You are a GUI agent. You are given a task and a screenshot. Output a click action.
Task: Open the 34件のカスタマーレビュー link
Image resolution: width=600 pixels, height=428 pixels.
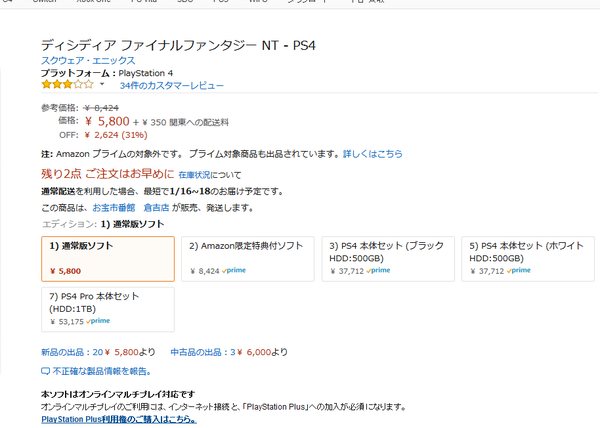tap(171, 86)
